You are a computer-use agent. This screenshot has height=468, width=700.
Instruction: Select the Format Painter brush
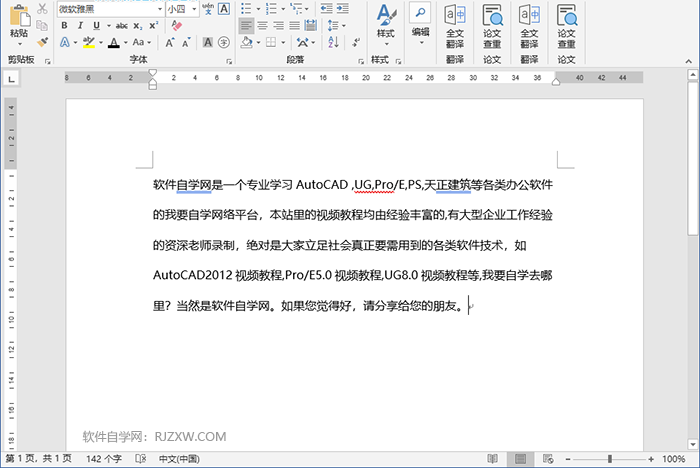pos(42,42)
